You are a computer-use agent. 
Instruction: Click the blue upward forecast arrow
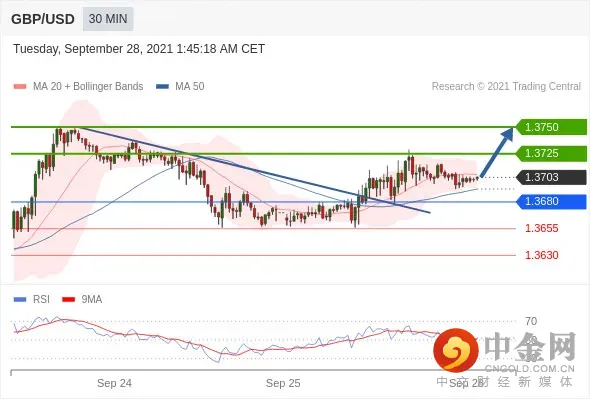click(x=497, y=151)
